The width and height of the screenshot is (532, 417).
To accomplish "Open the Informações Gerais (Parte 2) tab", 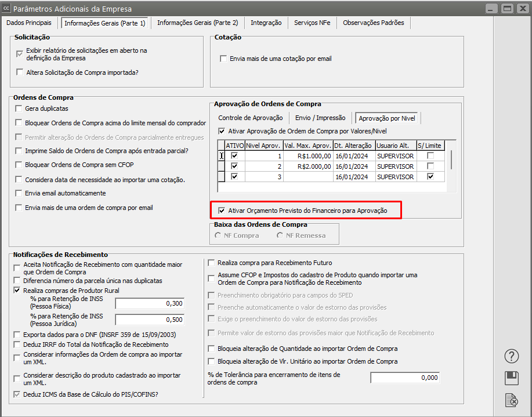I will [197, 23].
